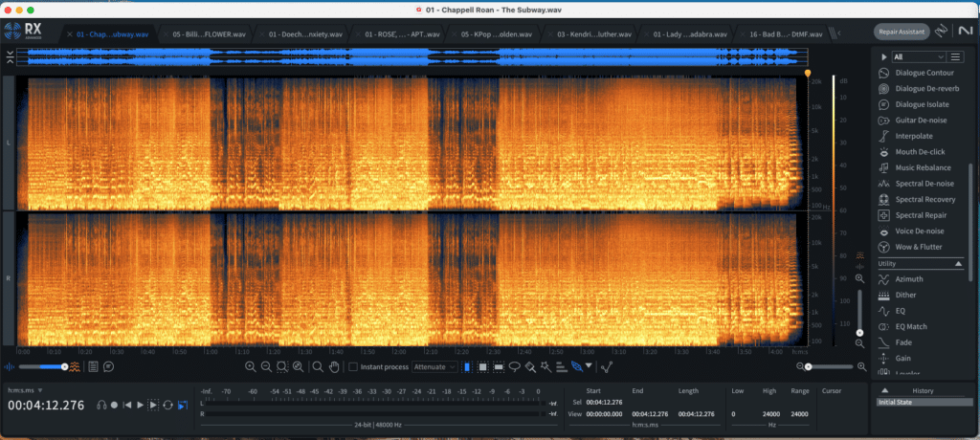Switch to the 01 - Doech...nxiety.wav tab
The width and height of the screenshot is (980, 440).
point(301,33)
